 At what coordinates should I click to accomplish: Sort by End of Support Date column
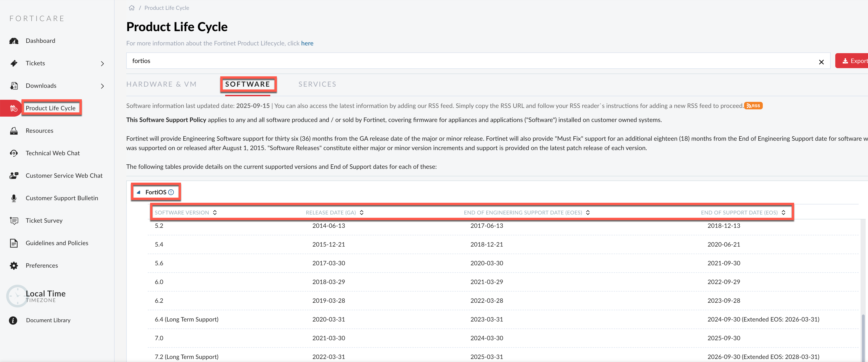[783, 213]
